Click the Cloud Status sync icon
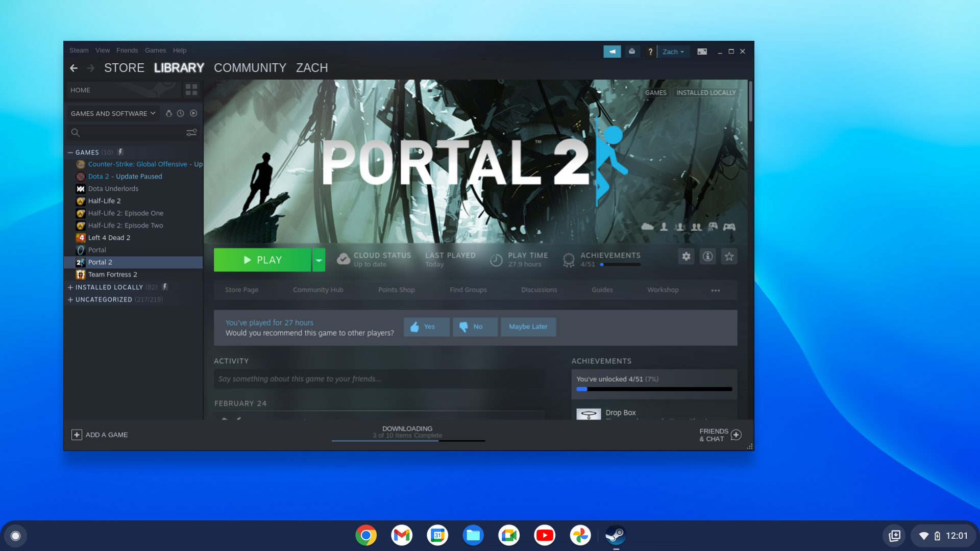Image resolution: width=980 pixels, height=551 pixels. (344, 259)
